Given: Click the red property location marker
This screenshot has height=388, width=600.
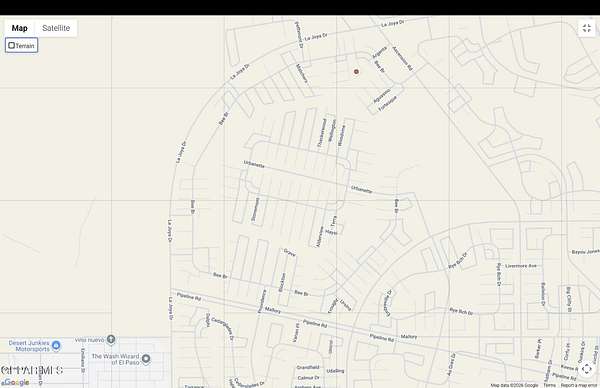Looking at the screenshot, I should (x=356, y=72).
